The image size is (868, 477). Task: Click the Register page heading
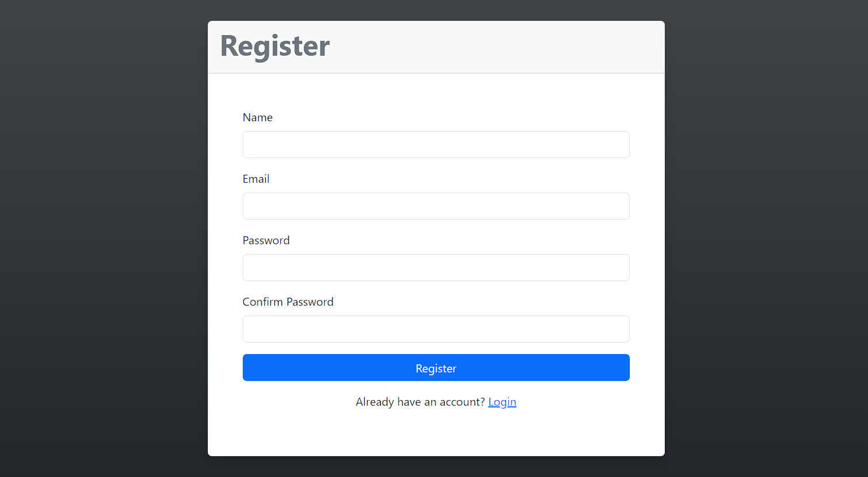(x=274, y=47)
